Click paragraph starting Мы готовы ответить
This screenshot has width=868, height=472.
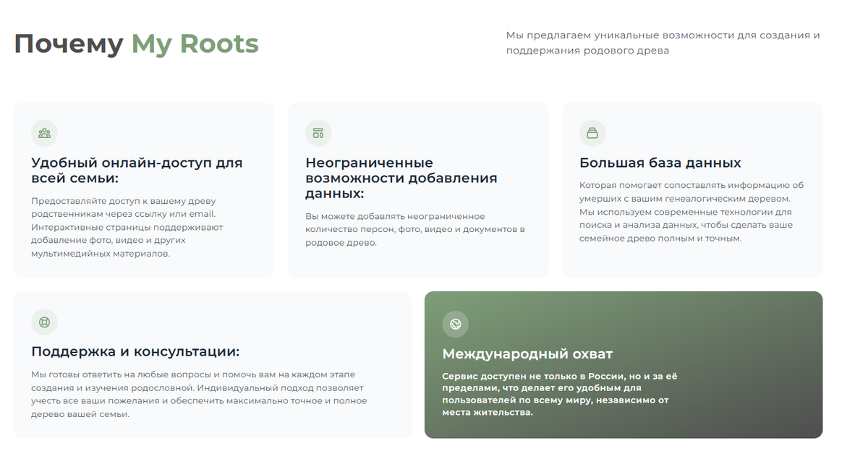[200, 394]
